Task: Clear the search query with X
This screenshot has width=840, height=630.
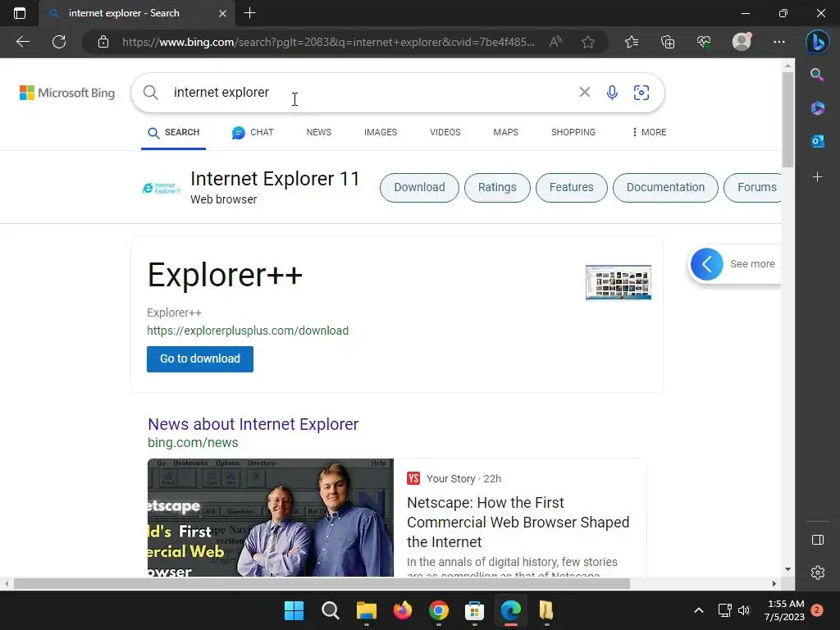Action: pyautogui.click(x=584, y=92)
